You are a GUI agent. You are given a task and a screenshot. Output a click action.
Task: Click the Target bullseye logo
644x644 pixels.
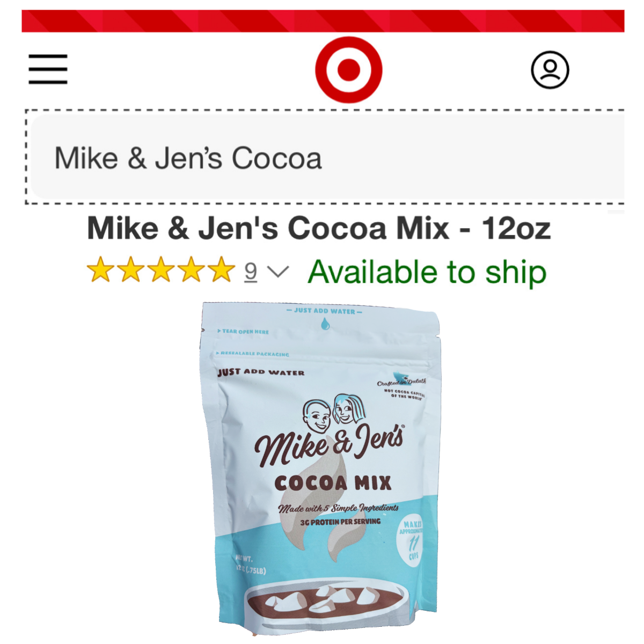(x=349, y=70)
